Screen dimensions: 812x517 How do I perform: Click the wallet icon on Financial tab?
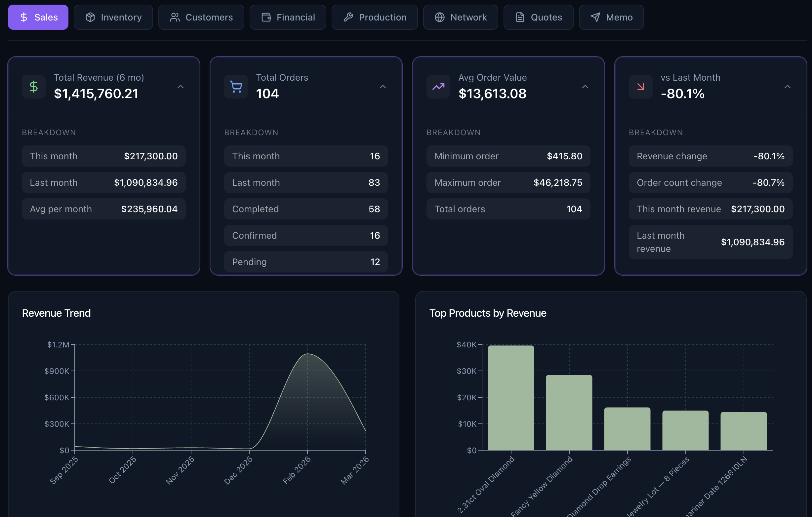coord(266,17)
